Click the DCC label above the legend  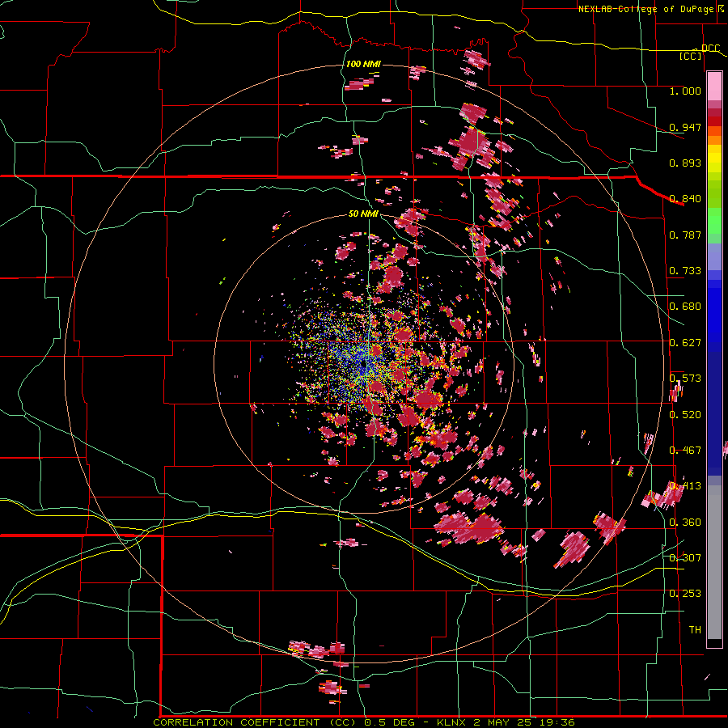point(710,49)
